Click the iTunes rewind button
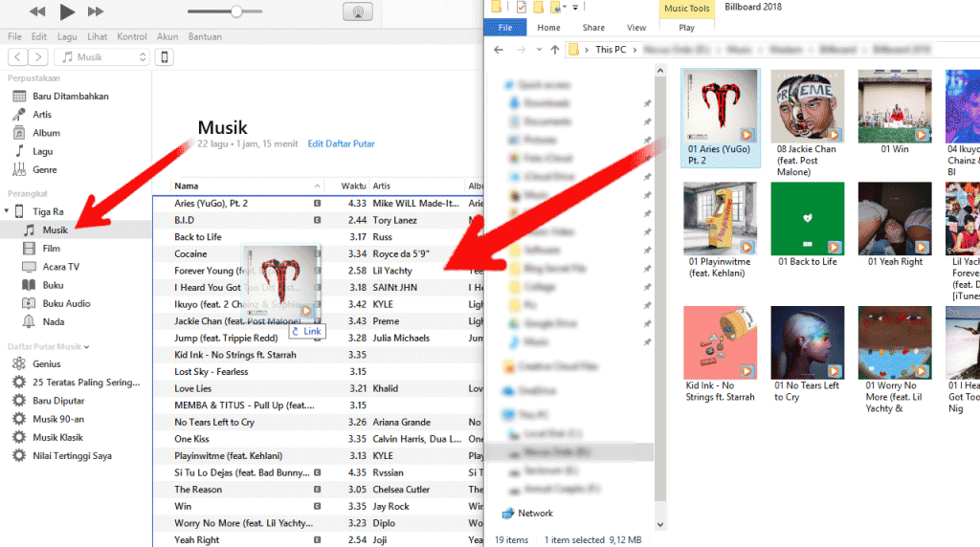The width and height of the screenshot is (980, 547). point(37,11)
